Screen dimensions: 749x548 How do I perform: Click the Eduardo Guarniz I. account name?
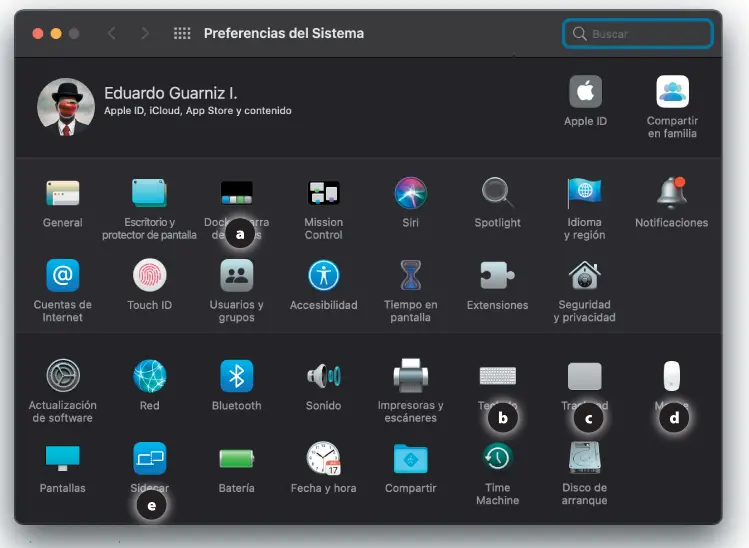tap(171, 93)
